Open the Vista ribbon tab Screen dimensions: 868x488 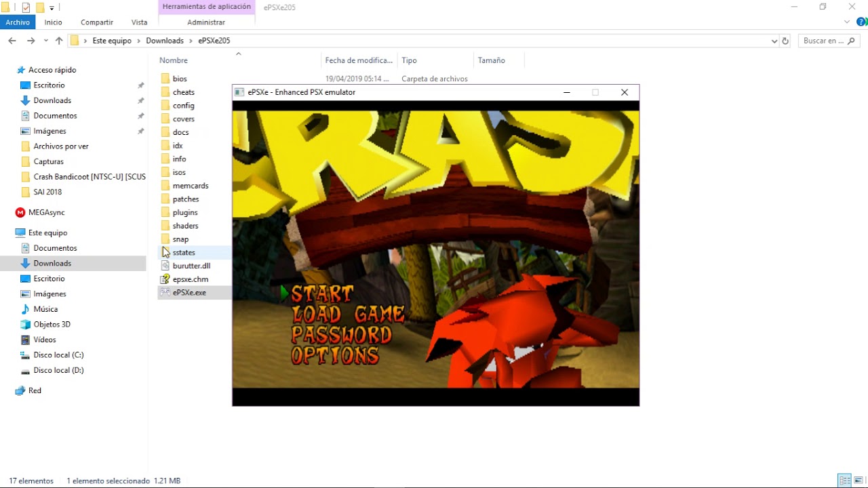coord(140,22)
